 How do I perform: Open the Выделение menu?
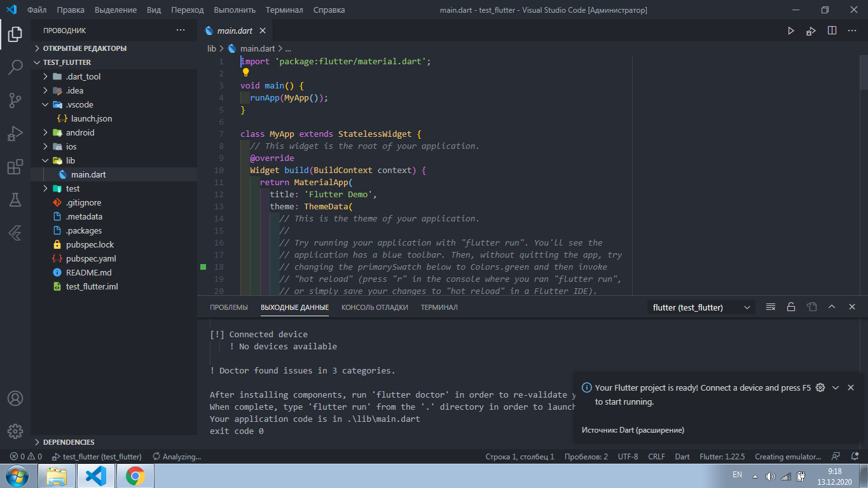click(x=116, y=10)
